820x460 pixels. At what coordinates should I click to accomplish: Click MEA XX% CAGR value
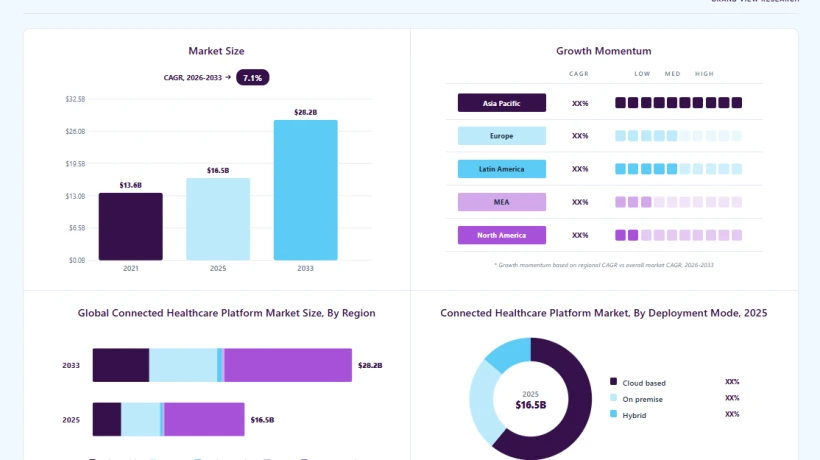click(580, 202)
